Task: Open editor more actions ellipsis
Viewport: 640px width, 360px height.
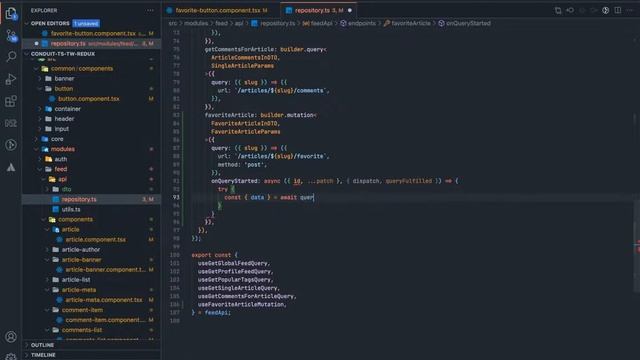Action: point(630,10)
